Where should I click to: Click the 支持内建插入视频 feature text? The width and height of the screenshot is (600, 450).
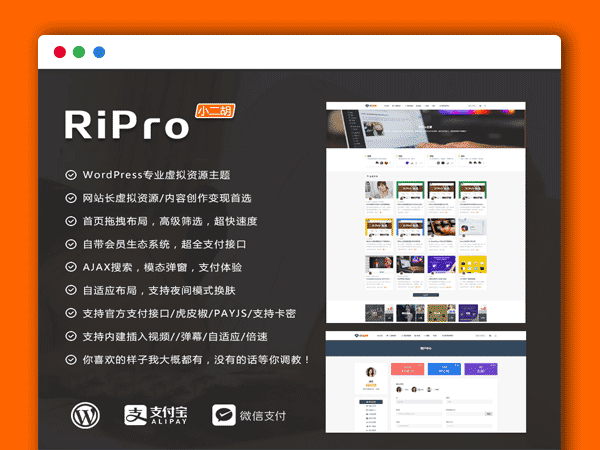pos(190,336)
